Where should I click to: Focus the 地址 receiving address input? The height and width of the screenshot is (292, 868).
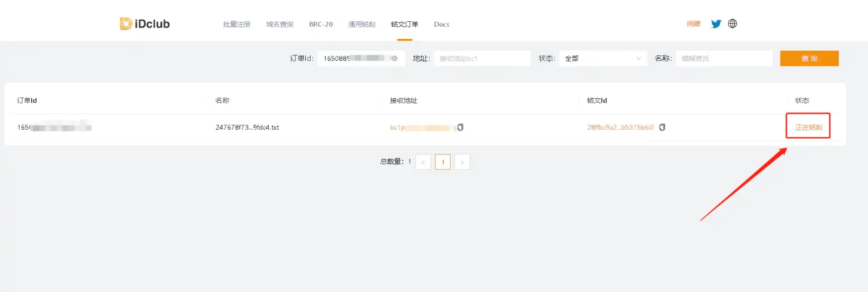482,58
